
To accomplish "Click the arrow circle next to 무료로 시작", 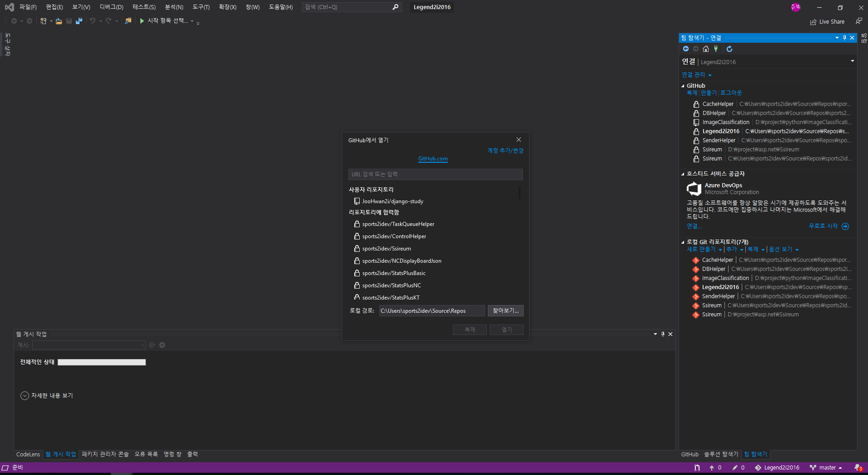I will (845, 226).
